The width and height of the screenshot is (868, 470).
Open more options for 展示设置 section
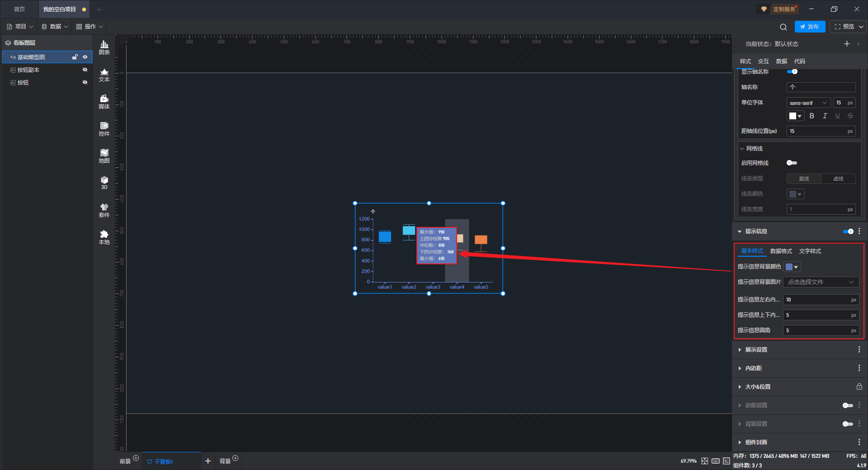pos(859,350)
